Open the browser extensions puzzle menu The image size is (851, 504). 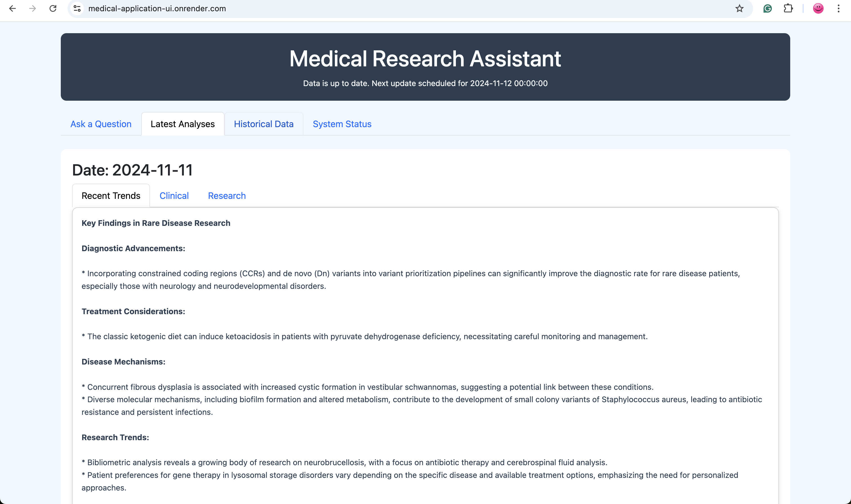tap(788, 8)
